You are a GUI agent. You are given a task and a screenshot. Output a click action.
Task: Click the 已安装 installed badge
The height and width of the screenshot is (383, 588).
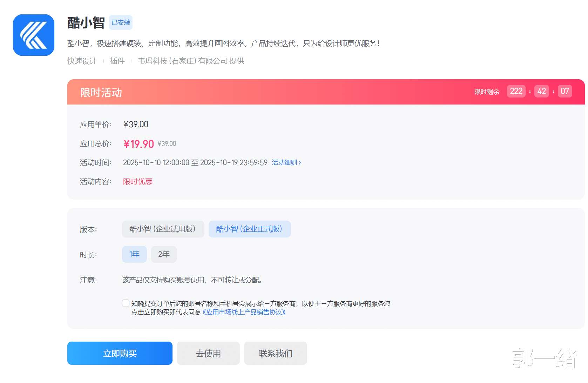pos(121,22)
